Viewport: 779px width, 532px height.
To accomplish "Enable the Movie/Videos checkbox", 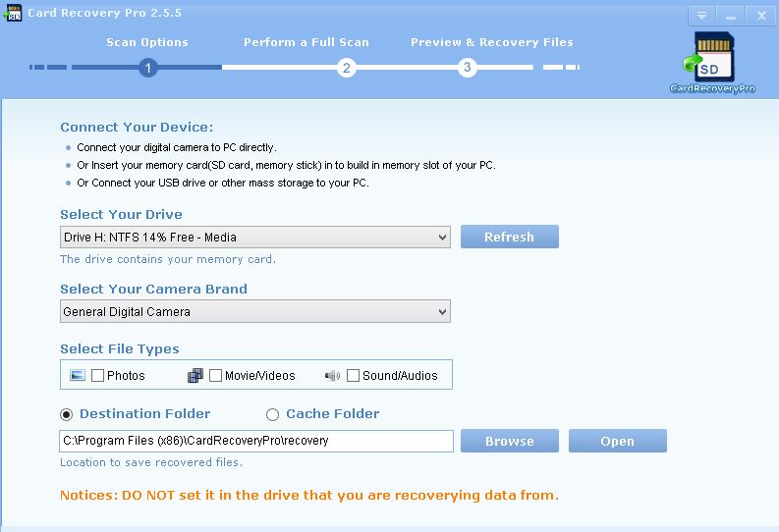I will tap(215, 375).
